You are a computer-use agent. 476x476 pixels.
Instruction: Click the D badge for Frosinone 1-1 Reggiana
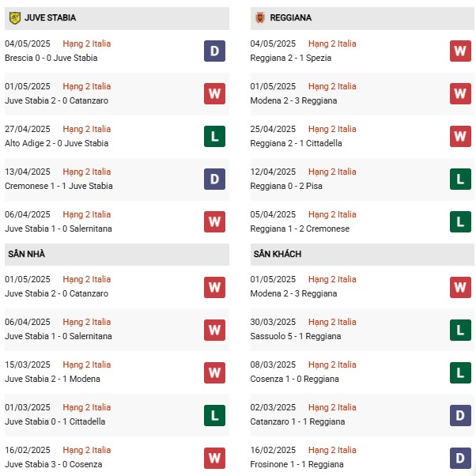pos(460,458)
